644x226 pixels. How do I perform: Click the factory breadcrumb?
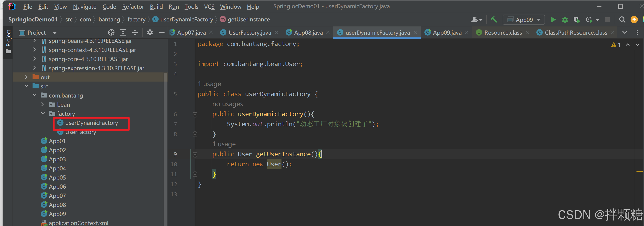[x=137, y=20]
